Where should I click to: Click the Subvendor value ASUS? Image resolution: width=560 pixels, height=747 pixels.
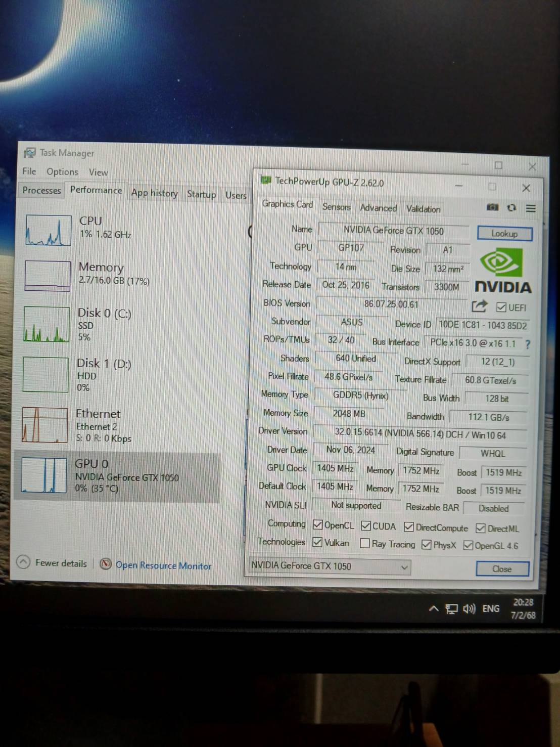(352, 322)
